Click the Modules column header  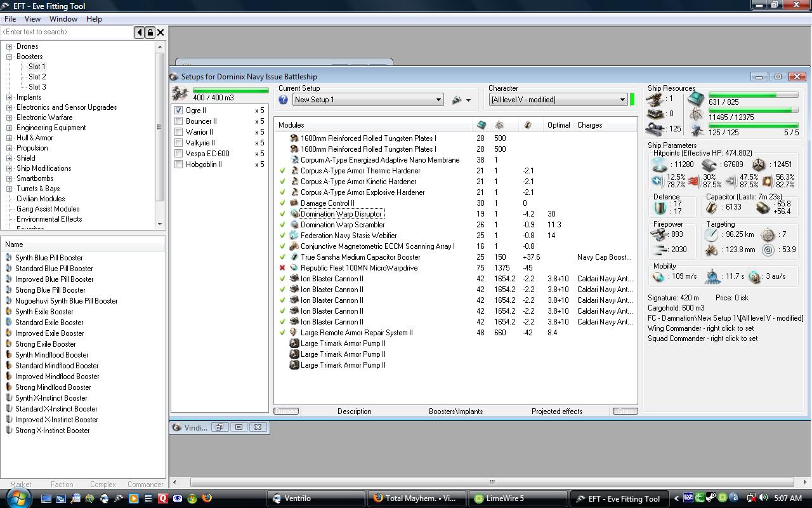pyautogui.click(x=374, y=125)
